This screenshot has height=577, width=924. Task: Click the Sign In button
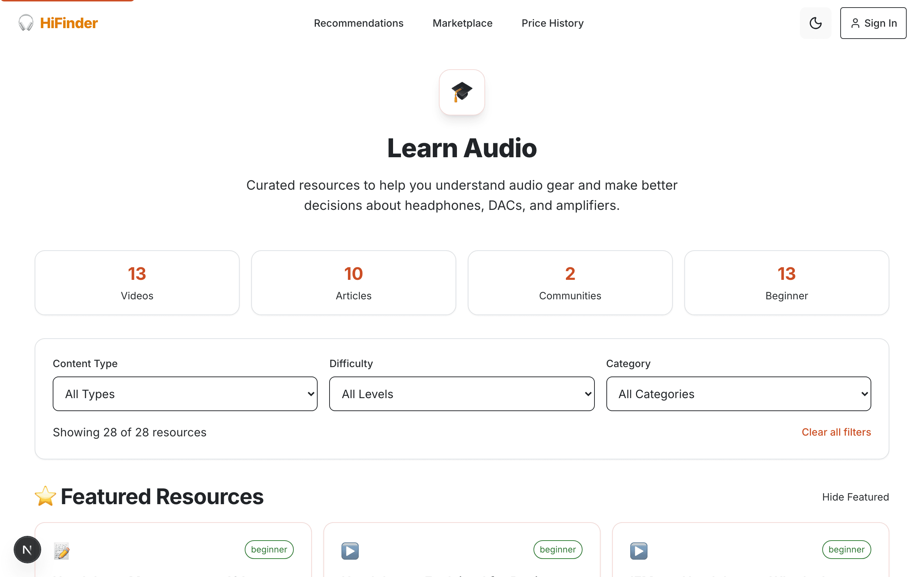click(873, 23)
